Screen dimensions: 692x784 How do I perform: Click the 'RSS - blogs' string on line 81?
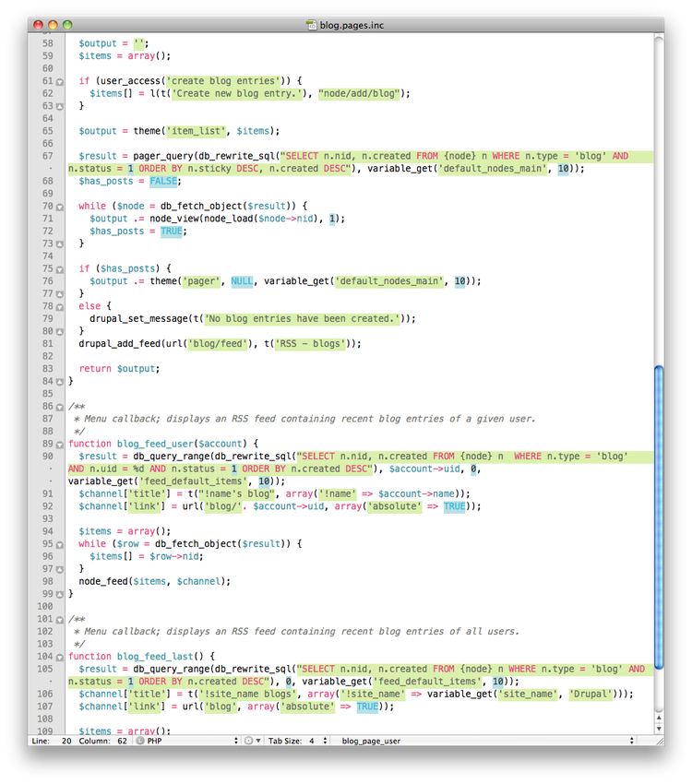pos(311,343)
